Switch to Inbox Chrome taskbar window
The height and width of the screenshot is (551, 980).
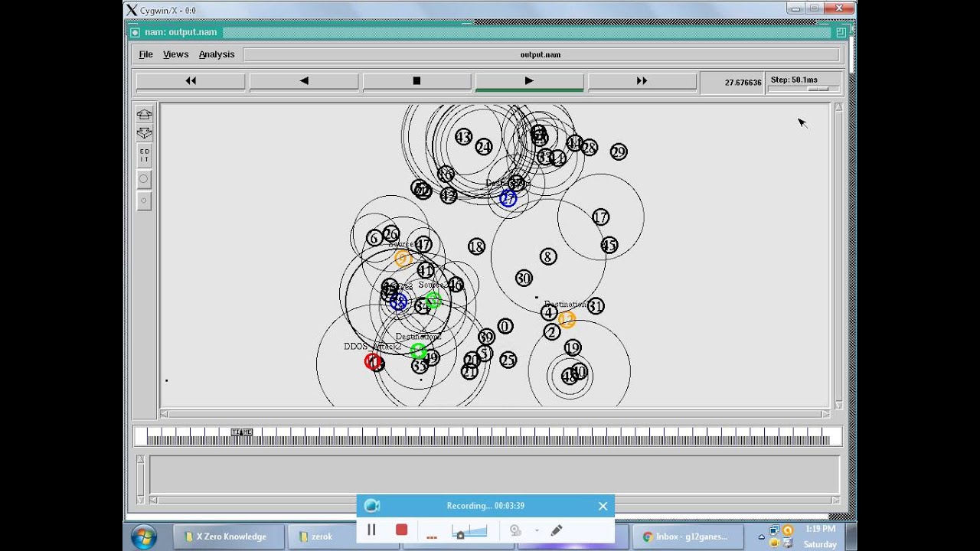coord(687,536)
